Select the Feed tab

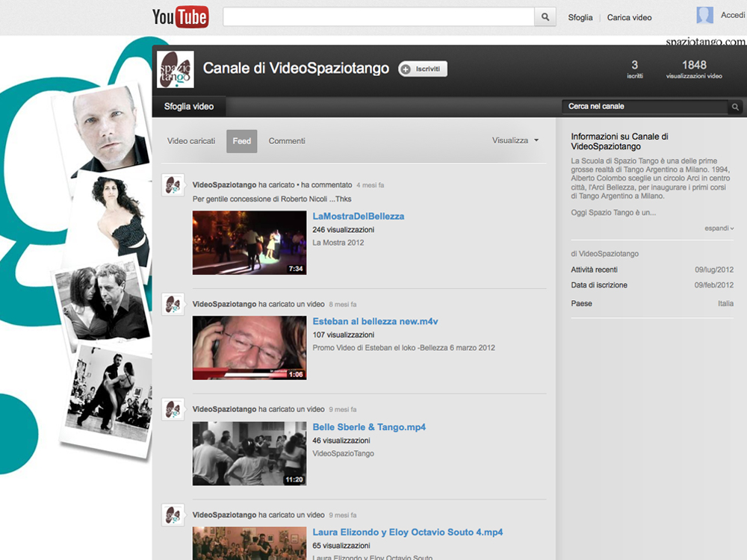[241, 141]
